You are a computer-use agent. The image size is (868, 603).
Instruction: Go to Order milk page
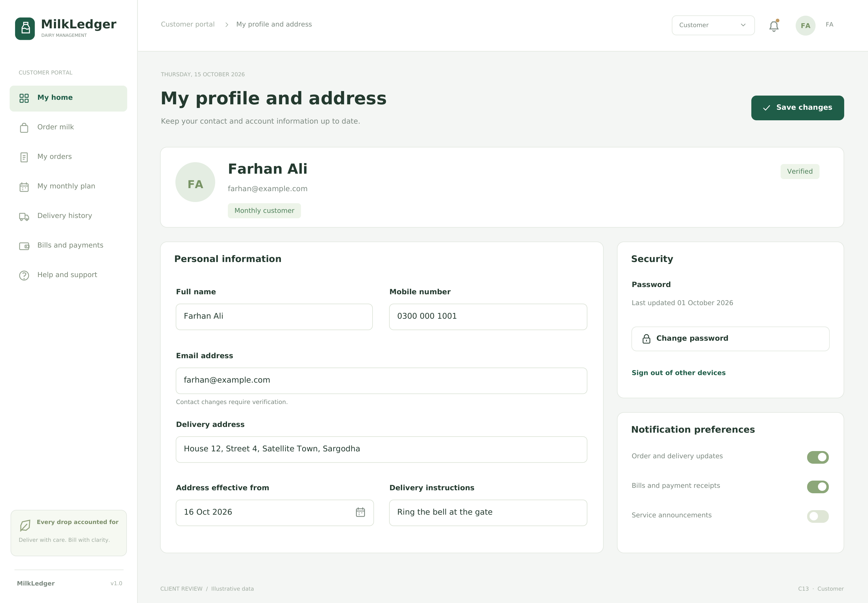[x=68, y=128]
